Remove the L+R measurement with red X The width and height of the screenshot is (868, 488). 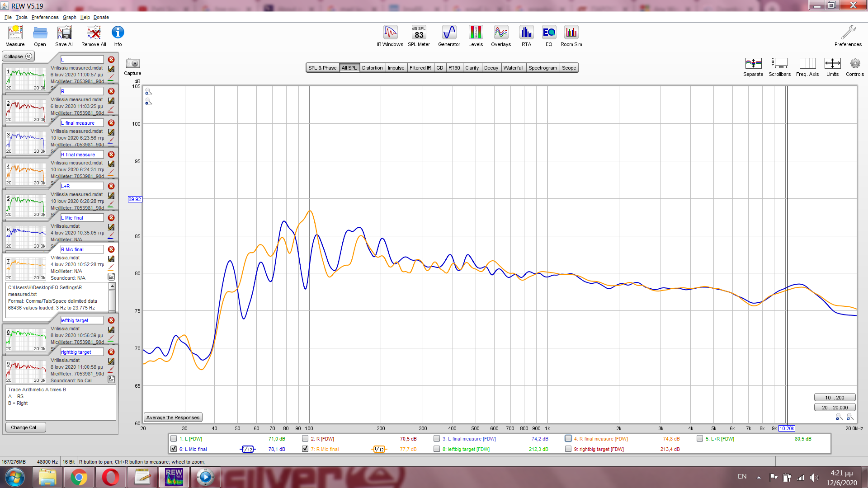click(111, 186)
